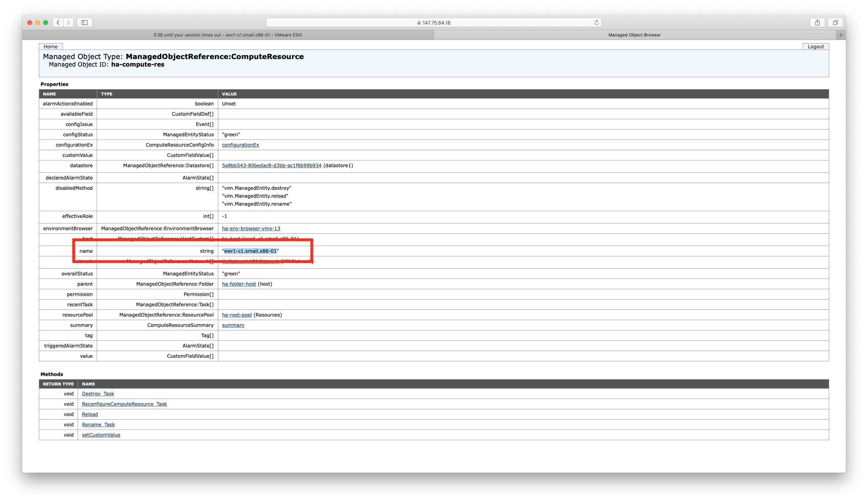Reload the page with refresh icon
Viewport: 868px width, 502px height.
click(597, 23)
